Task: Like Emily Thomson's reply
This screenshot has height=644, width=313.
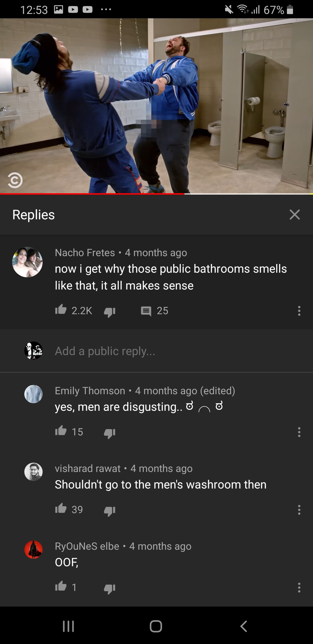Action: coord(61,431)
